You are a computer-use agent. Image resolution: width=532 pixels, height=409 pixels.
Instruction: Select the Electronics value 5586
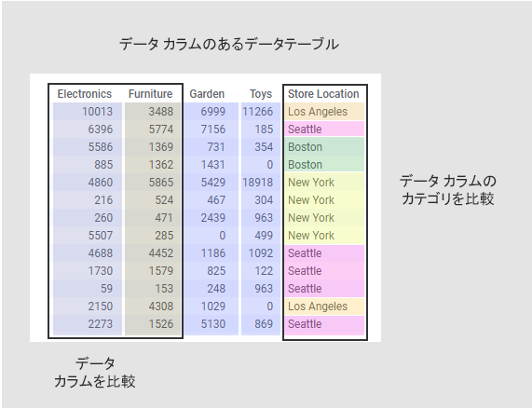100,147
